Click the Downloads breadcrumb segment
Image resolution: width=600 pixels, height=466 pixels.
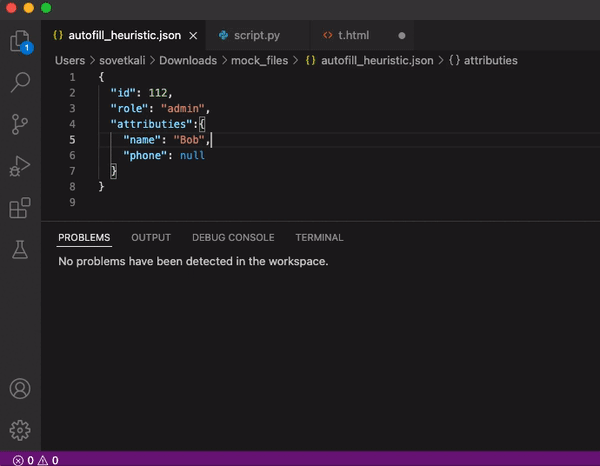tap(188, 60)
